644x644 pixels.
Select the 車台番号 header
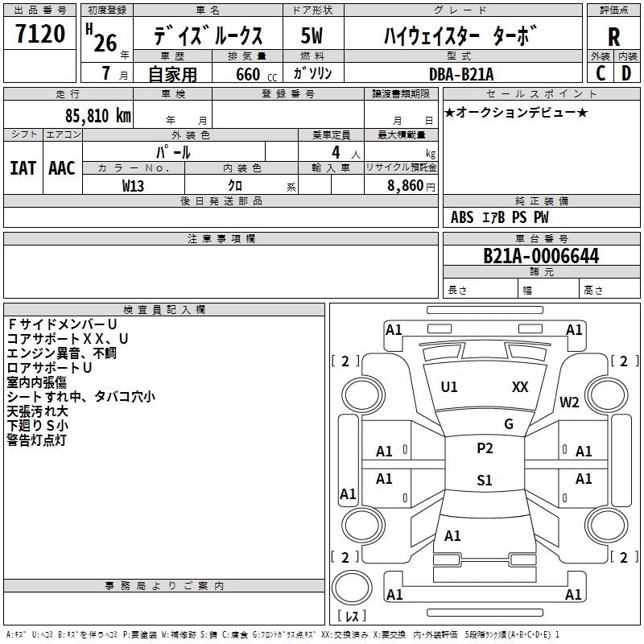click(541, 238)
